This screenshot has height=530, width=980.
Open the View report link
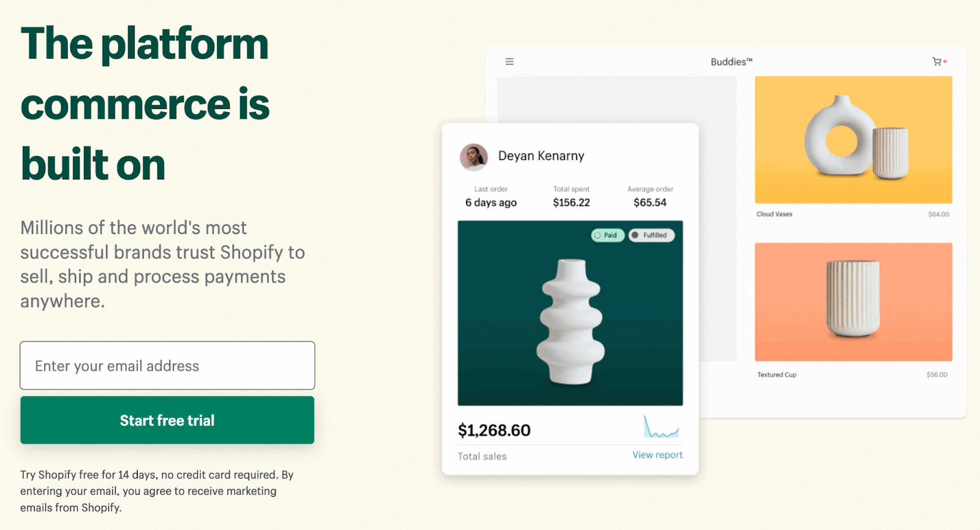(657, 455)
